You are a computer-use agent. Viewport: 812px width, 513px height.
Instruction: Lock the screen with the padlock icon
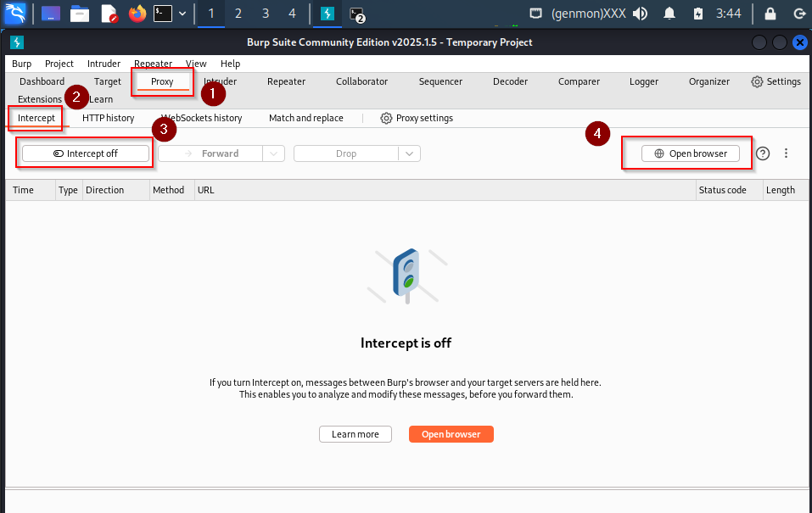(770, 14)
